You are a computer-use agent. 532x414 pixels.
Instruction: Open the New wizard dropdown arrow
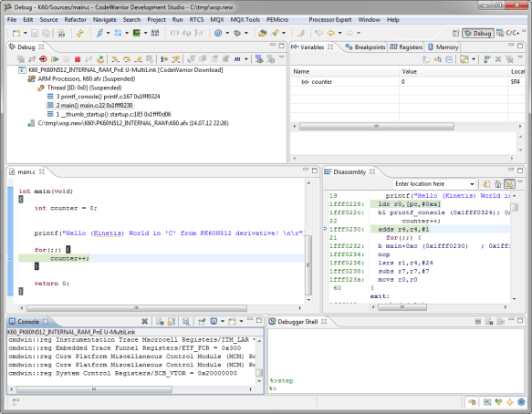pos(26,33)
